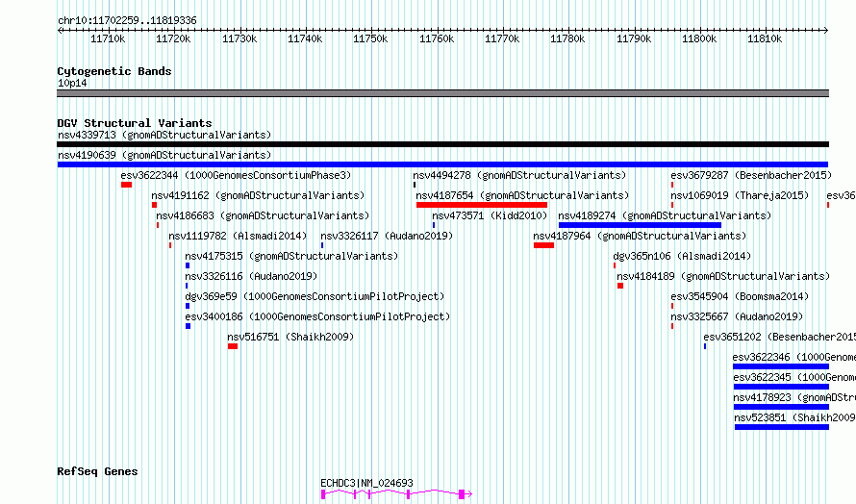Screen dimensions: 856x504
Task: Click the esv3622344 red variant bar
Action: click(127, 185)
